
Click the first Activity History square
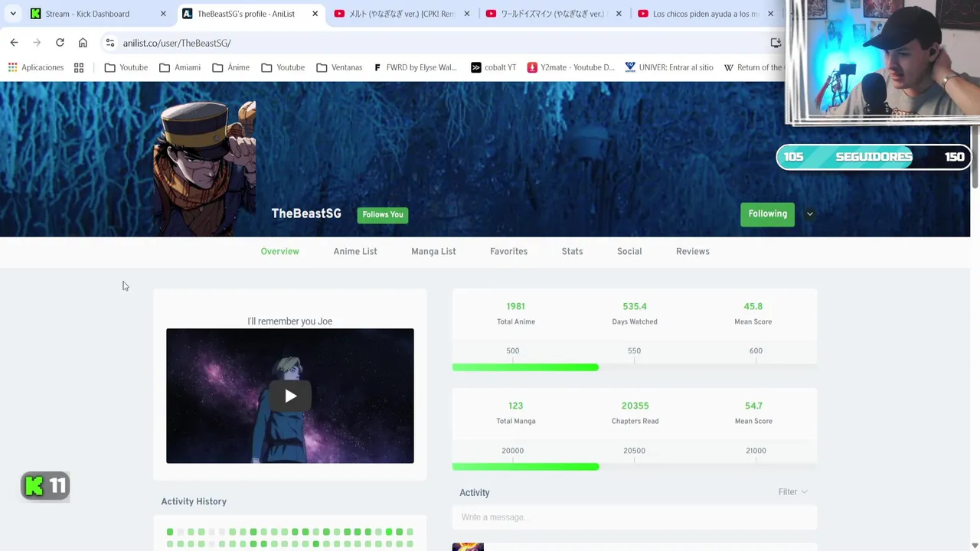click(170, 532)
